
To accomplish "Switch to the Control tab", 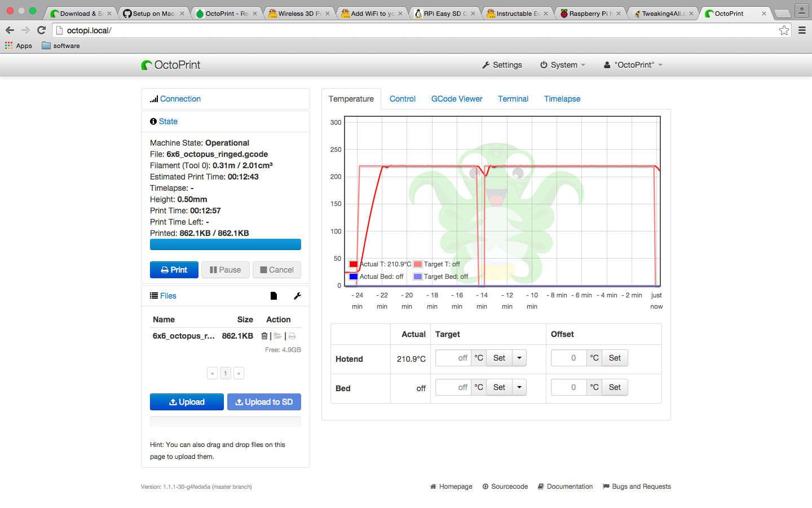I will click(x=403, y=99).
